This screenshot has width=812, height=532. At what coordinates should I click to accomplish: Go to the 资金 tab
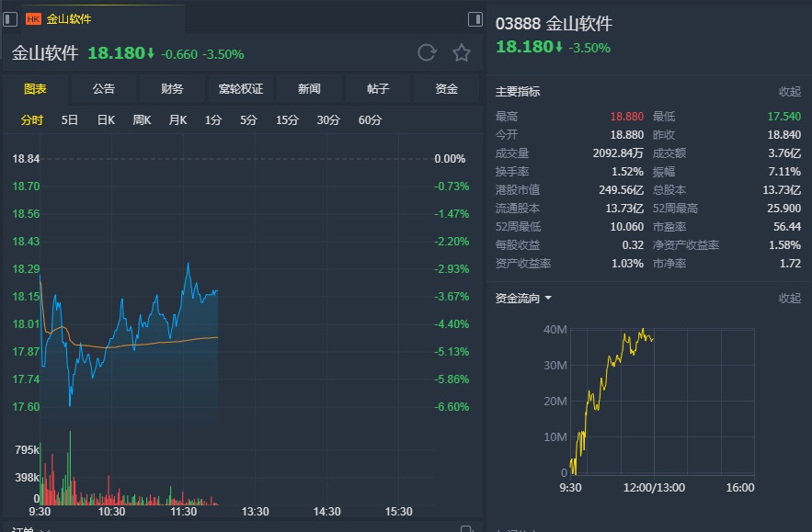446,89
